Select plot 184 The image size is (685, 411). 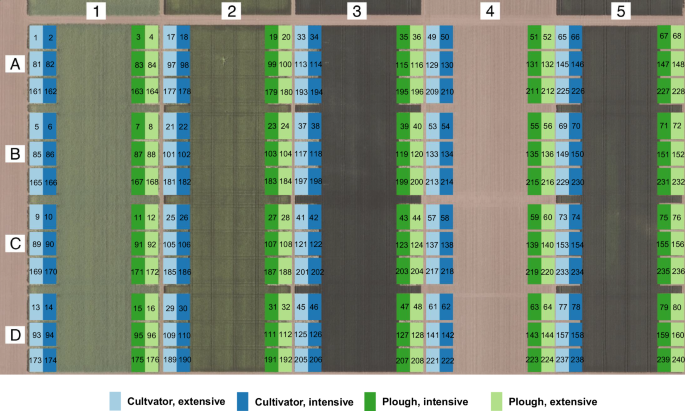[x=285, y=182]
